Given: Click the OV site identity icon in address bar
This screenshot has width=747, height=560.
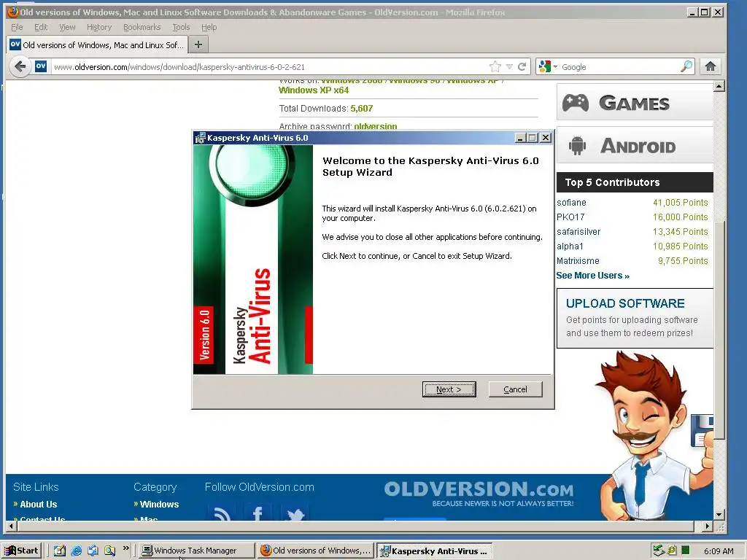Looking at the screenshot, I should point(41,66).
